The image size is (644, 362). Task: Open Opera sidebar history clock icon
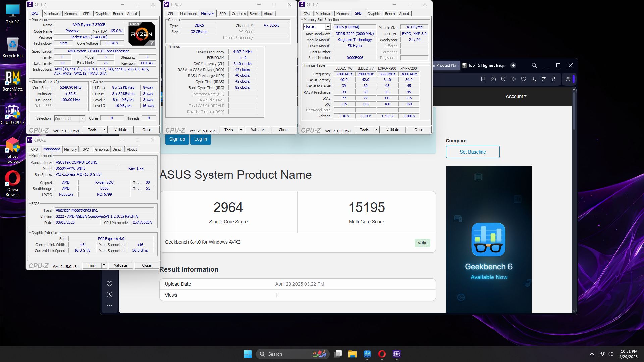point(109,295)
